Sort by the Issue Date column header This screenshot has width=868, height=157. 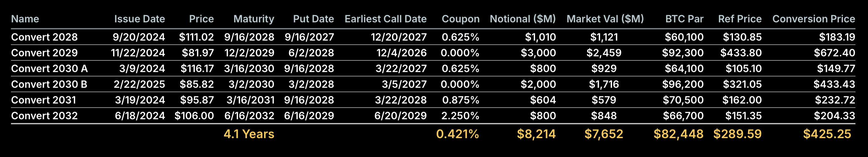139,19
